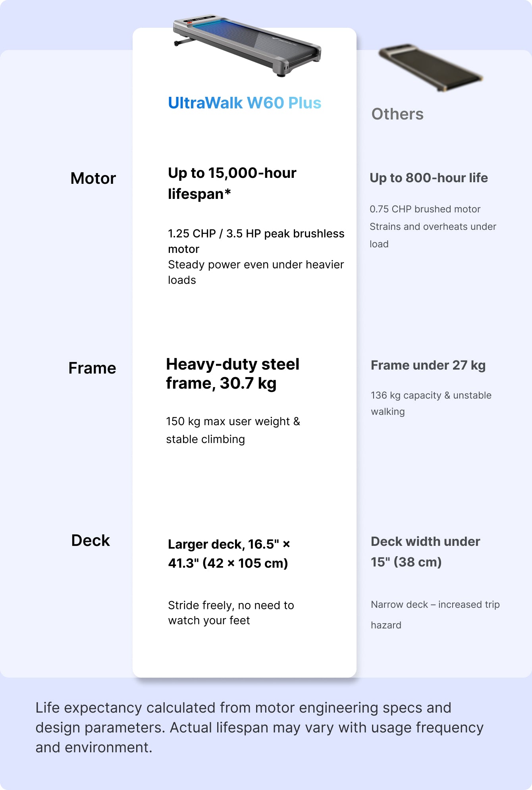The width and height of the screenshot is (532, 790).
Task: Click Up to 800-hour life heading
Action: [429, 178]
